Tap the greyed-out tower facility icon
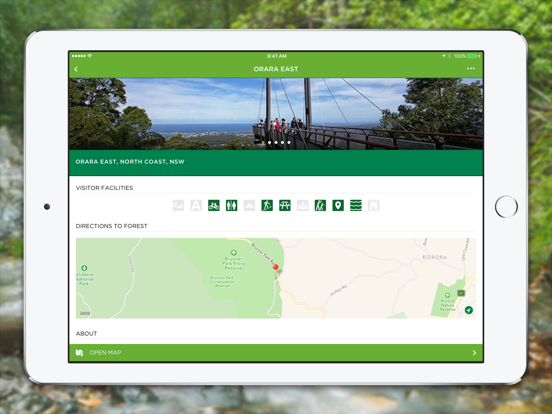552x414 pixels. 374,205
